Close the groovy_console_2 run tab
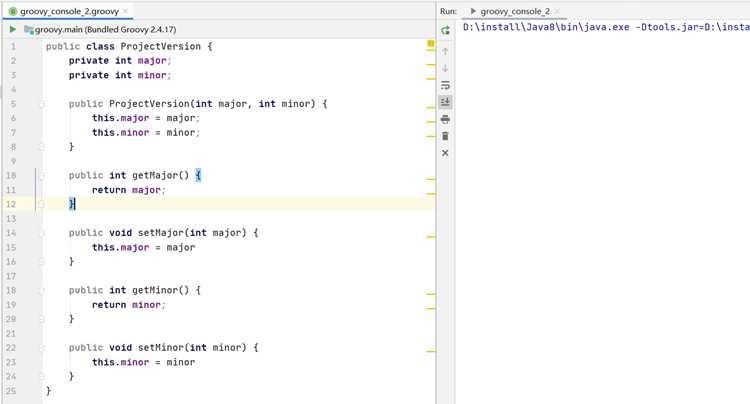750x404 pixels. (557, 11)
